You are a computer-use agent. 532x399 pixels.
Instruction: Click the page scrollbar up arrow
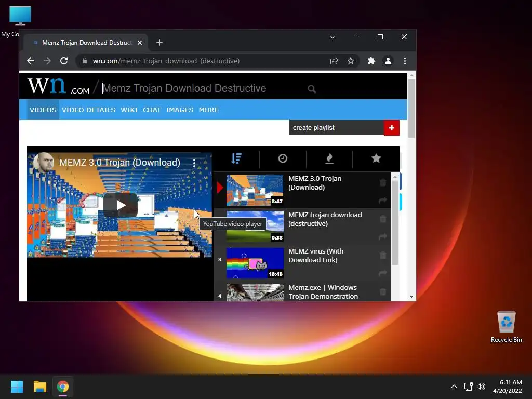[x=411, y=76]
